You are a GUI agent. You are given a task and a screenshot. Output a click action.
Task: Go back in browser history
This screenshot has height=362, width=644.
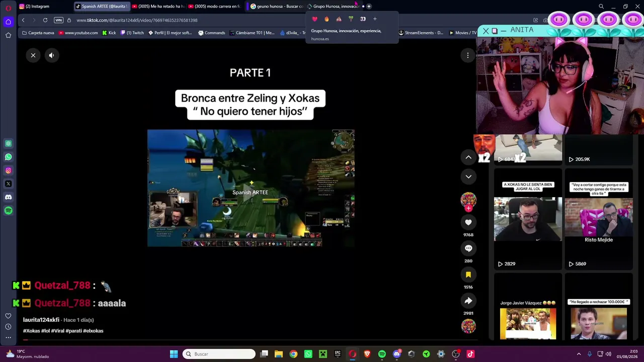point(23,20)
